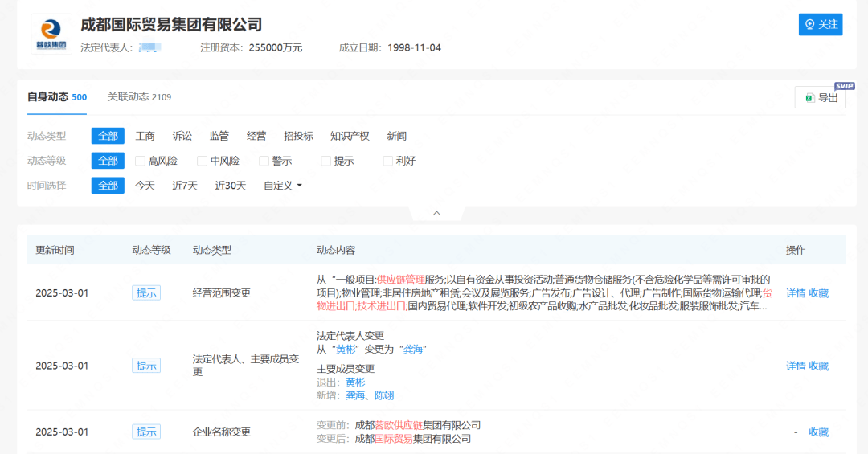Image resolution: width=868 pixels, height=454 pixels.
Task: Select the 自身动态 tab
Action: tap(56, 97)
